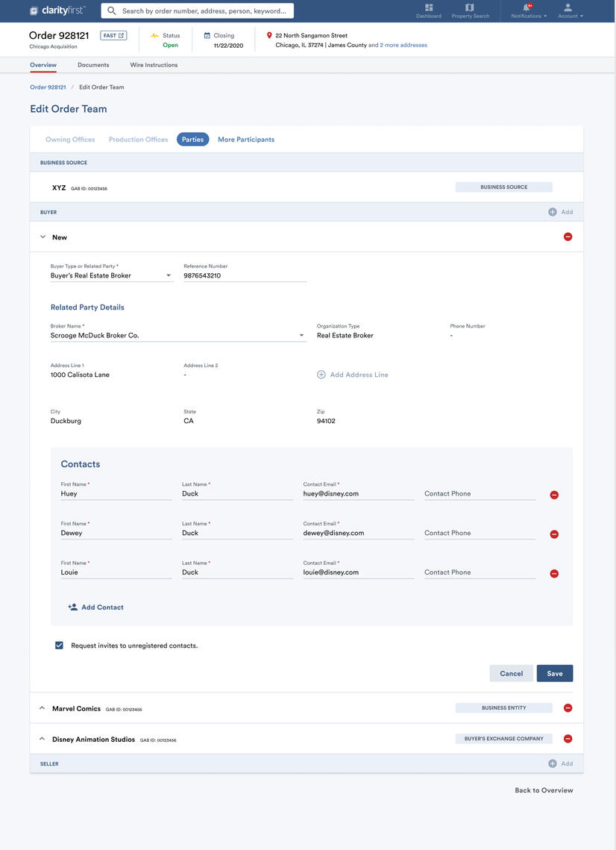Open the Dashboard icon in header

(429, 8)
